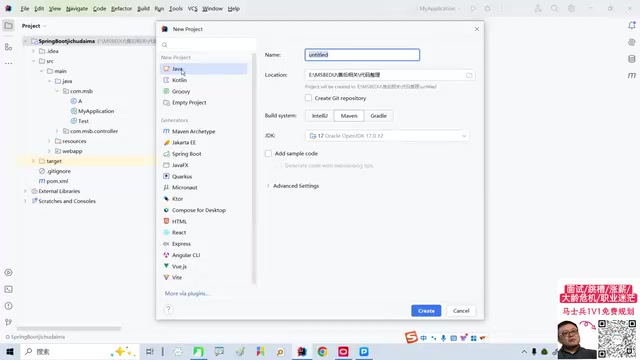The height and width of the screenshot is (360, 640).
Task: Open Services tool window icon
Action: pos(8,273)
